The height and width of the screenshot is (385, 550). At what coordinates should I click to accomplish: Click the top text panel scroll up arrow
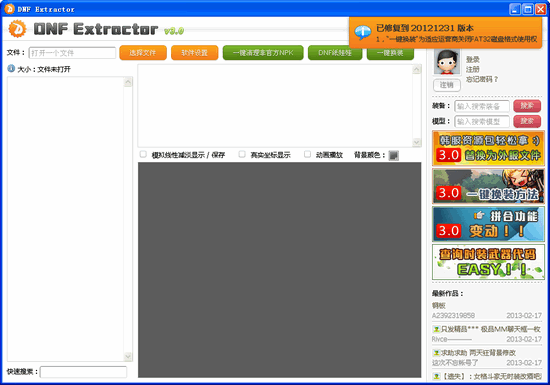pyautogui.click(x=417, y=69)
